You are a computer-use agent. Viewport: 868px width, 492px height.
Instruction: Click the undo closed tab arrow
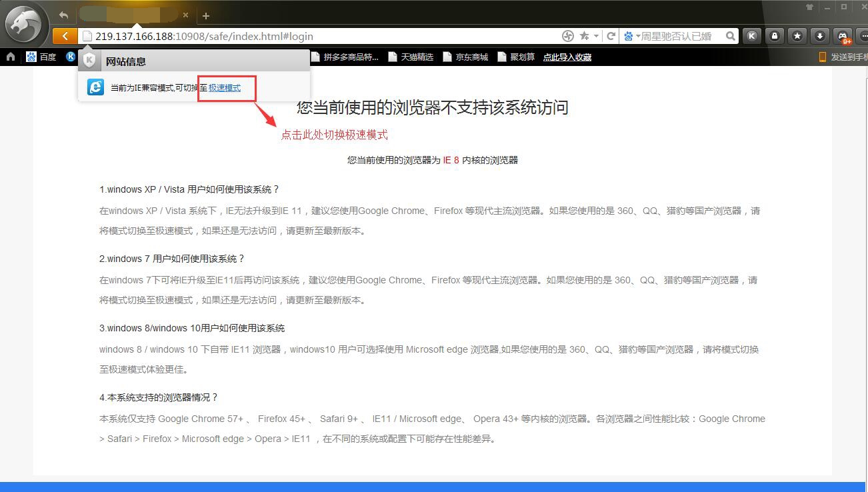click(x=63, y=15)
